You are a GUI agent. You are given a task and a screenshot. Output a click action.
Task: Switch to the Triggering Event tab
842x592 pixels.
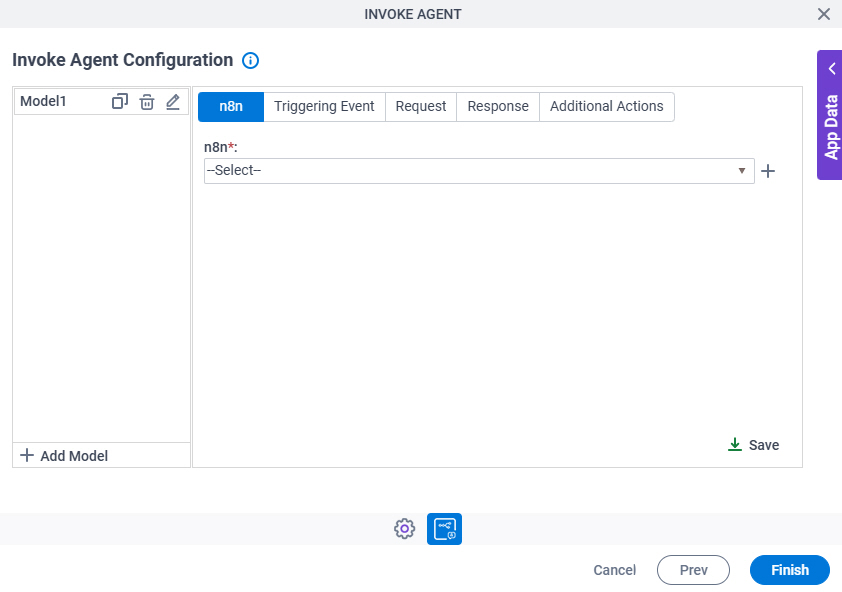pos(324,106)
